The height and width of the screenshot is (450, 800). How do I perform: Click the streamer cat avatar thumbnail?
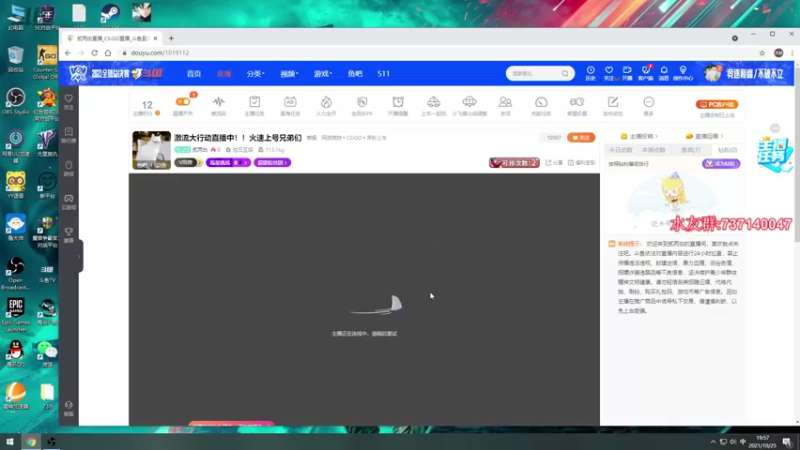click(x=152, y=150)
